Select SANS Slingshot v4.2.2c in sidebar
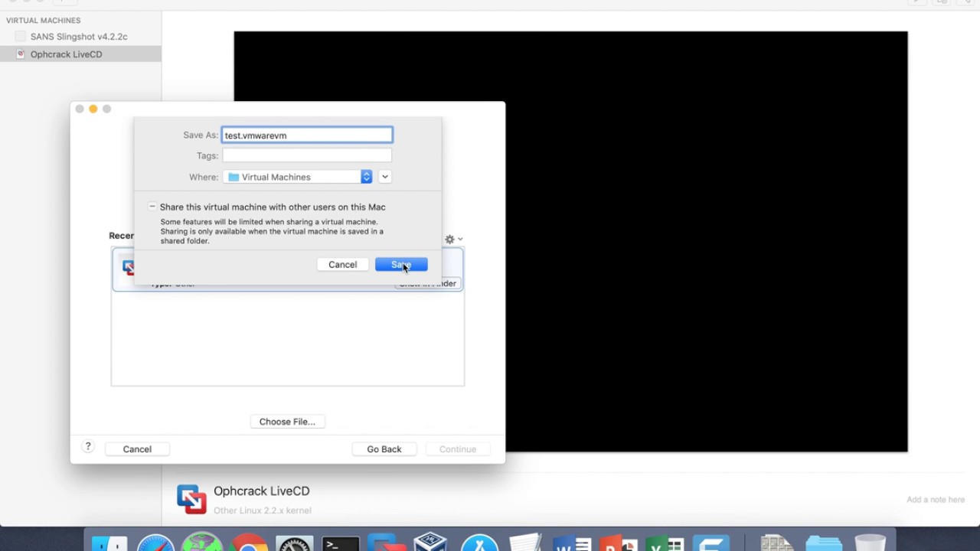Image resolution: width=980 pixels, height=551 pixels. click(x=80, y=36)
